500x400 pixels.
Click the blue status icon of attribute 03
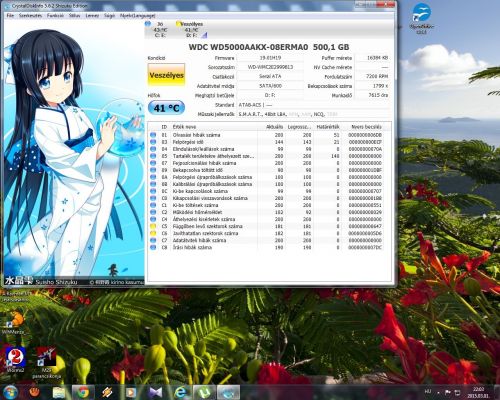tap(153, 142)
